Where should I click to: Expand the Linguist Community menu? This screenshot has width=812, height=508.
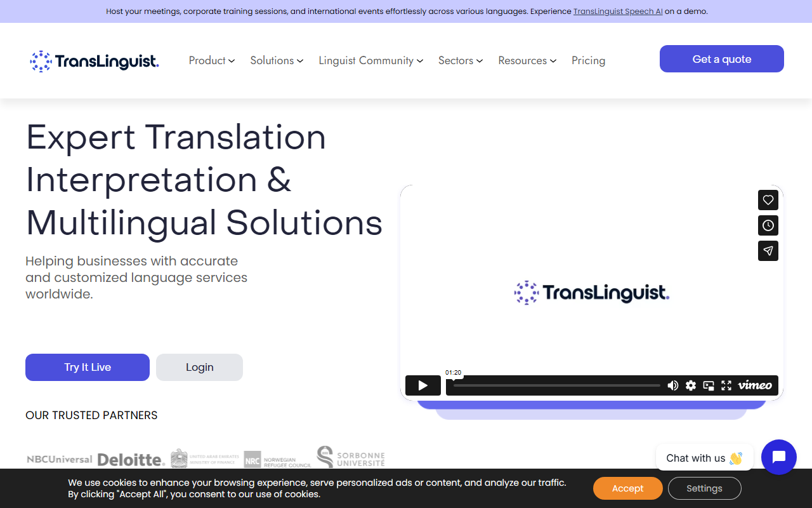pos(371,60)
